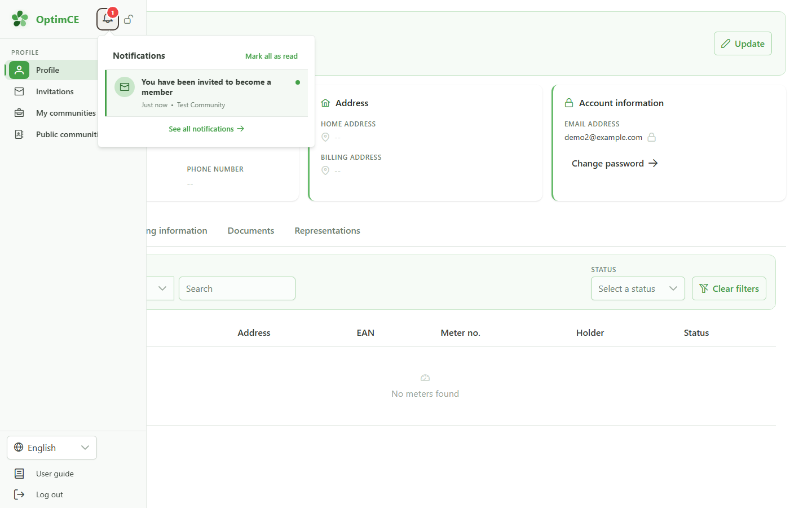Click Log out
This screenshot has width=812, height=508.
[x=50, y=494]
